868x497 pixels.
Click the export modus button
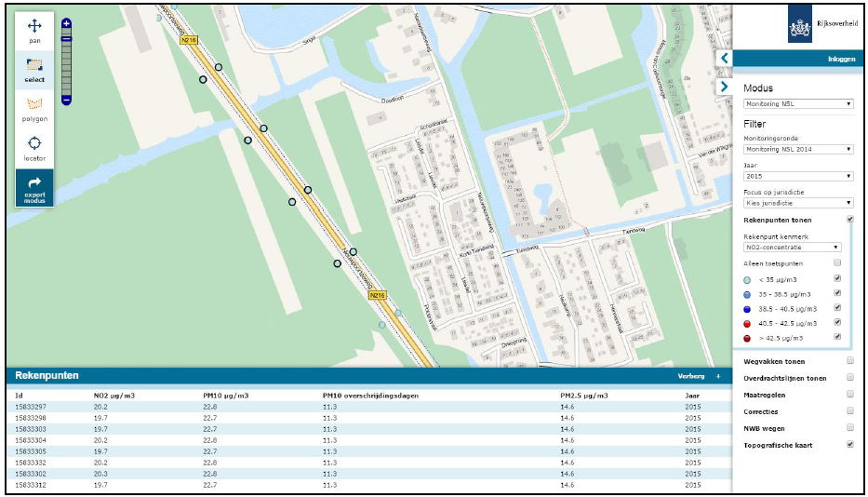tap(34, 188)
